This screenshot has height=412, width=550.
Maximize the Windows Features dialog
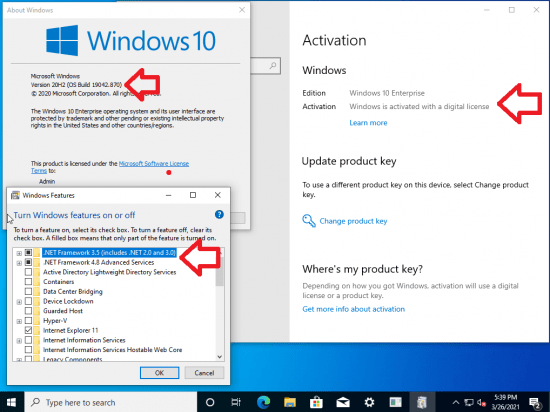click(193, 195)
